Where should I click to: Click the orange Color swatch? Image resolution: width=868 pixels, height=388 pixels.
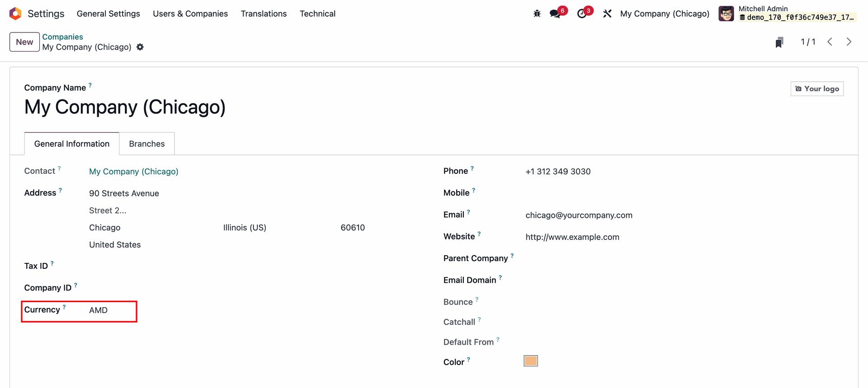point(530,361)
